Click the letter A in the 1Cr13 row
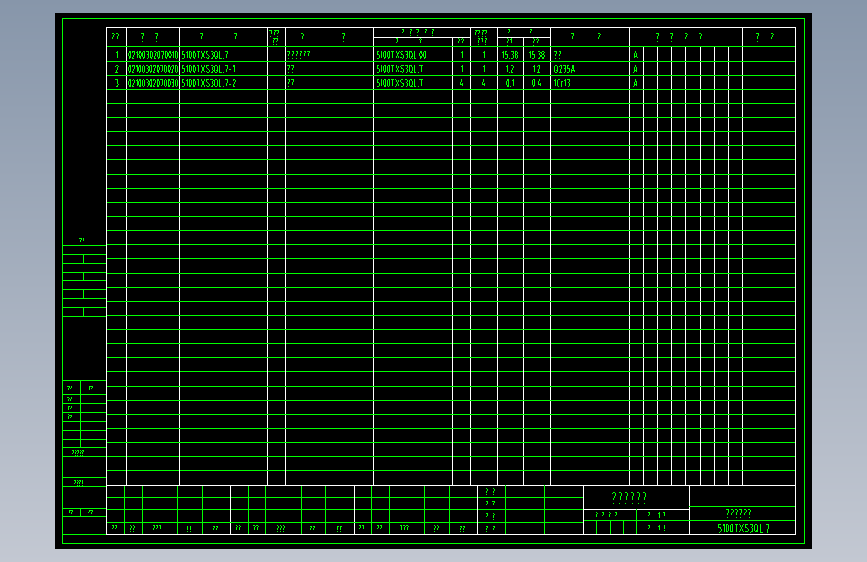This screenshot has width=867, height=562. [x=635, y=83]
